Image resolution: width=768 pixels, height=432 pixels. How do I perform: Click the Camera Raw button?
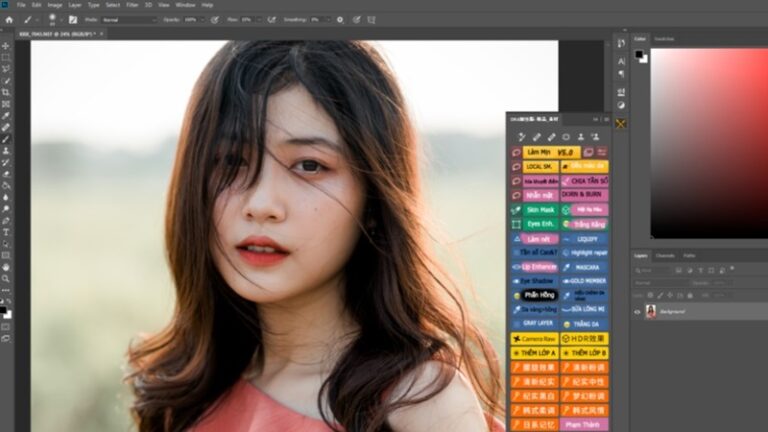click(538, 339)
